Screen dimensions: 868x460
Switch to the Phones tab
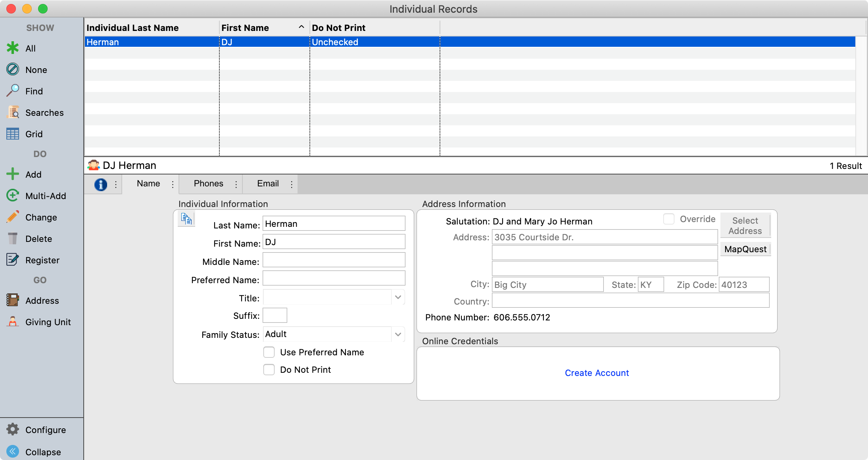click(208, 184)
